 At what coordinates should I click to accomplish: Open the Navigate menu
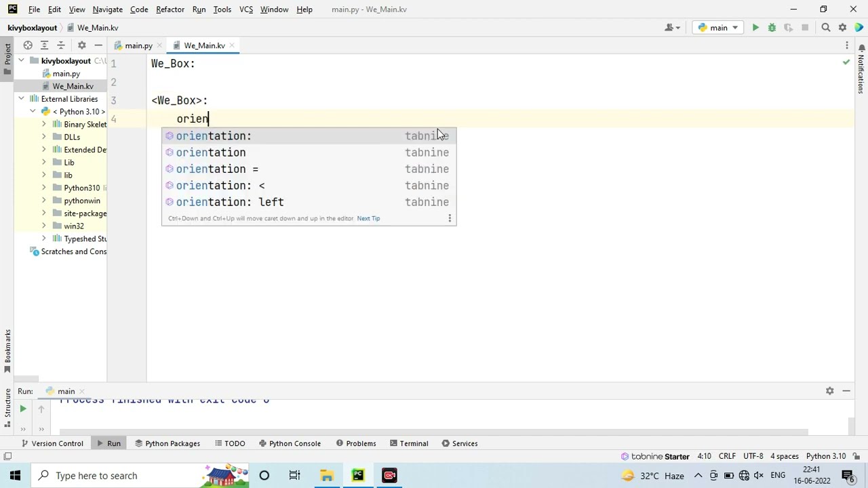tap(108, 9)
